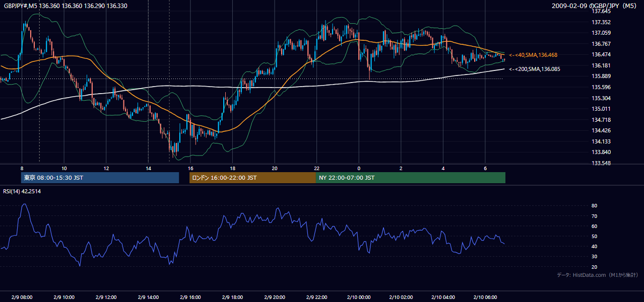
Task: Click price axis value 135.011
Action: 601,109
